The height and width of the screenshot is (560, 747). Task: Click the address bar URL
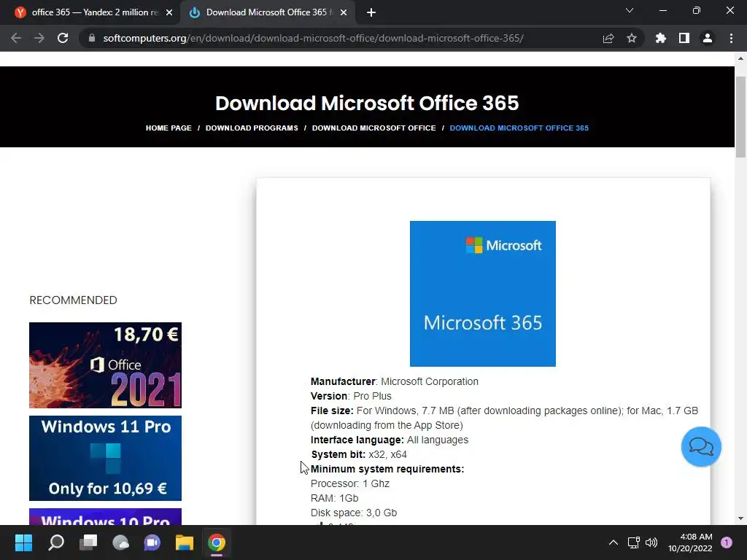(x=313, y=38)
